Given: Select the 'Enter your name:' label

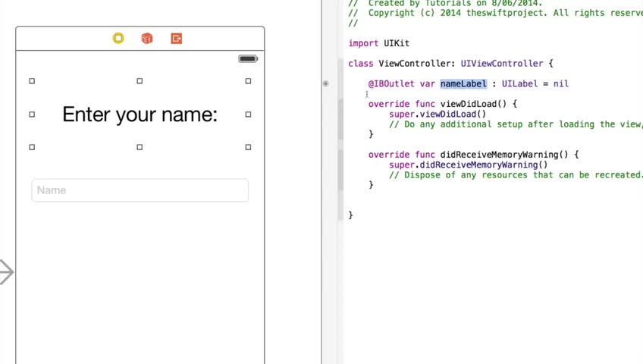Looking at the screenshot, I should [140, 115].
